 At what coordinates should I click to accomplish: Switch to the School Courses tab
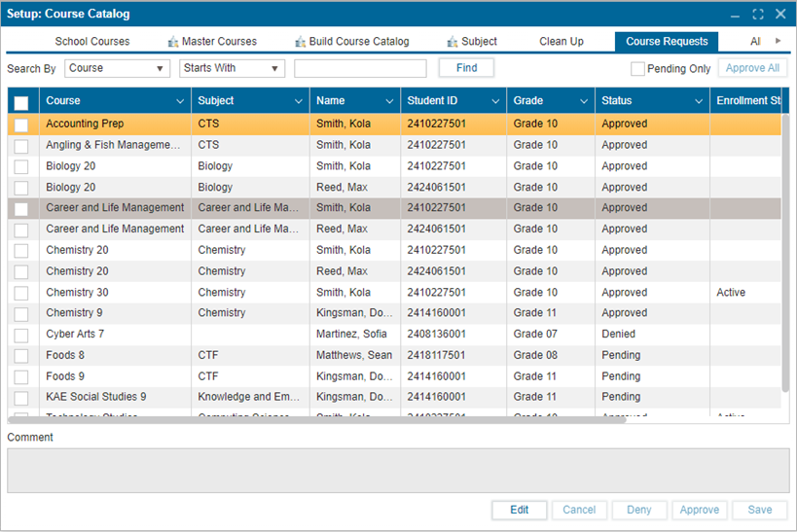click(x=92, y=42)
